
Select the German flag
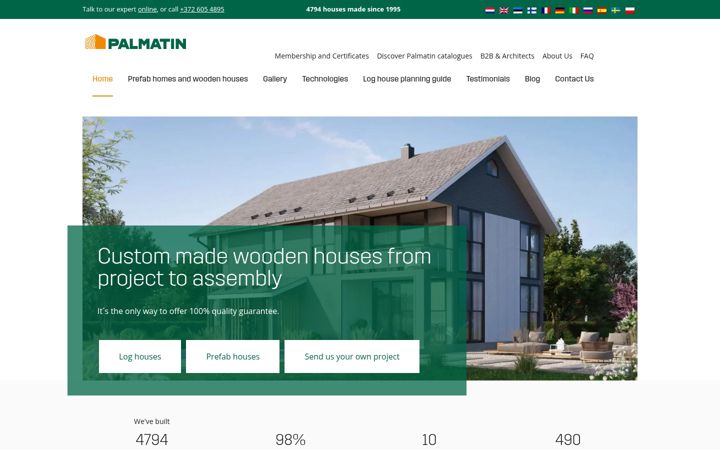click(x=560, y=10)
